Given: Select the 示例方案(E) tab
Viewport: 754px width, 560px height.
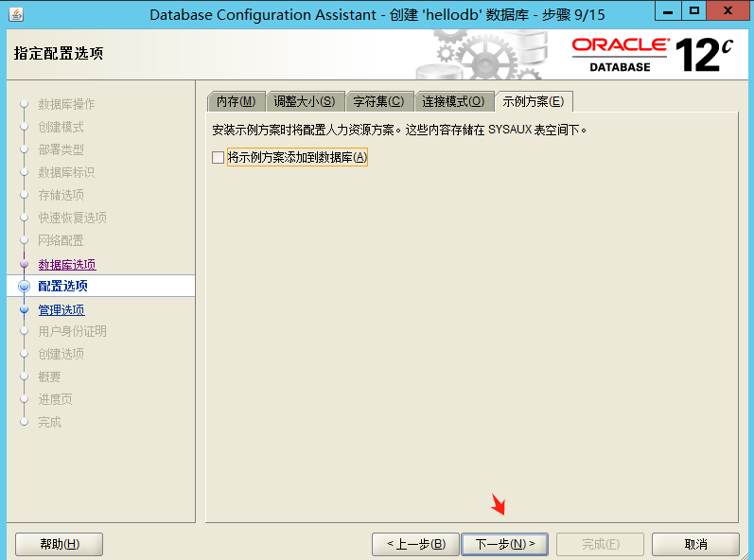Looking at the screenshot, I should [x=534, y=101].
